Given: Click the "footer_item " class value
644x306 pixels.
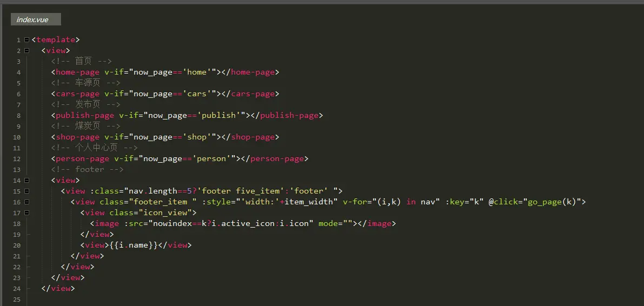Looking at the screenshot, I should [x=164, y=202].
